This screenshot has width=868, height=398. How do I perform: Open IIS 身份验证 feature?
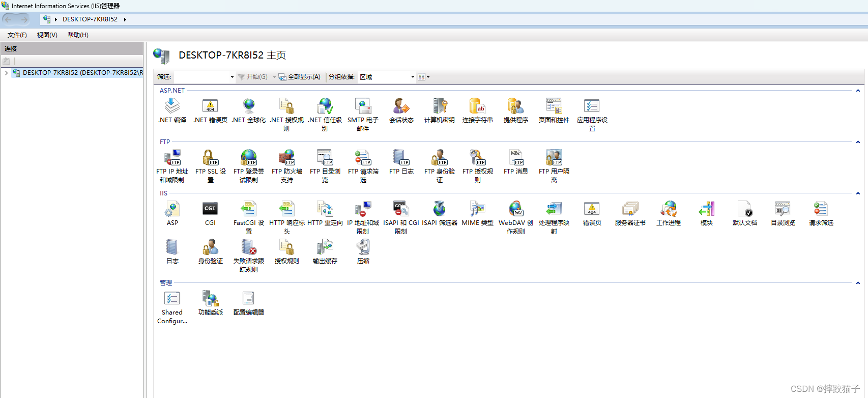click(210, 251)
